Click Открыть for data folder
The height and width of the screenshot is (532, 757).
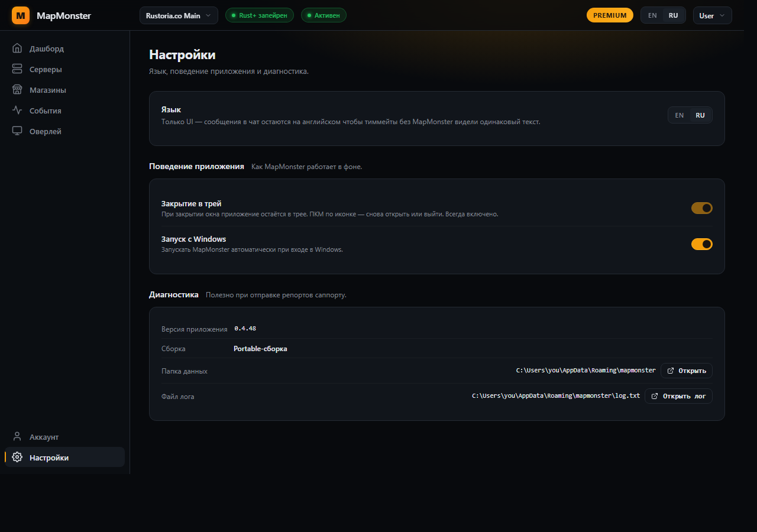point(687,371)
